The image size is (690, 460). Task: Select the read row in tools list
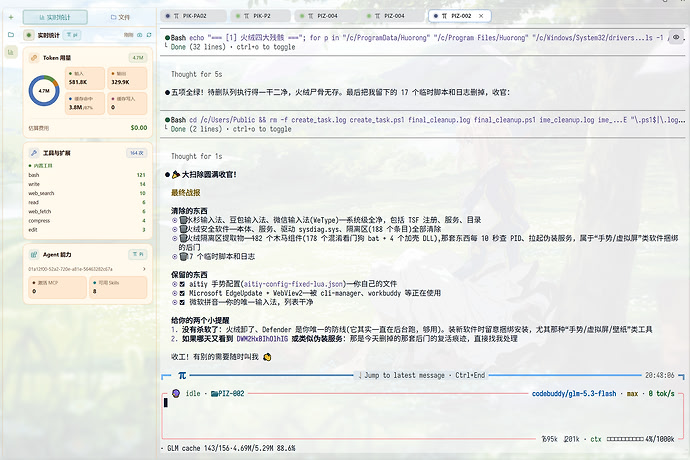pos(87,202)
